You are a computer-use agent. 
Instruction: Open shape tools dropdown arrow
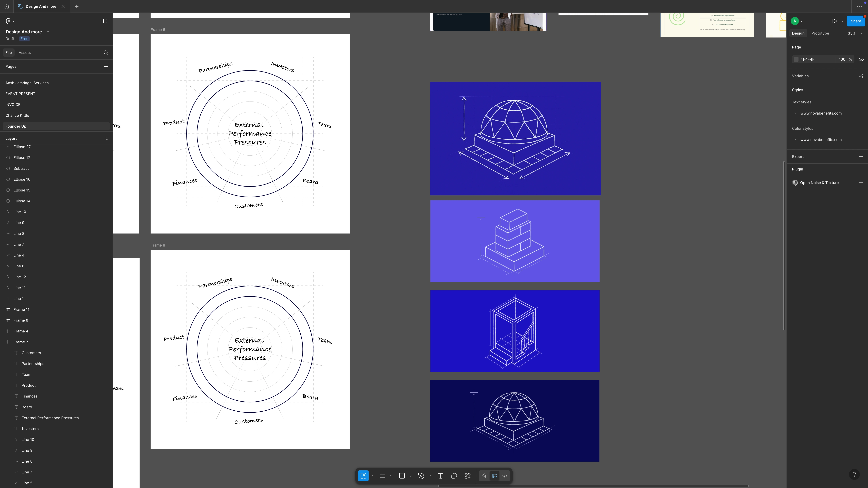pyautogui.click(x=410, y=476)
